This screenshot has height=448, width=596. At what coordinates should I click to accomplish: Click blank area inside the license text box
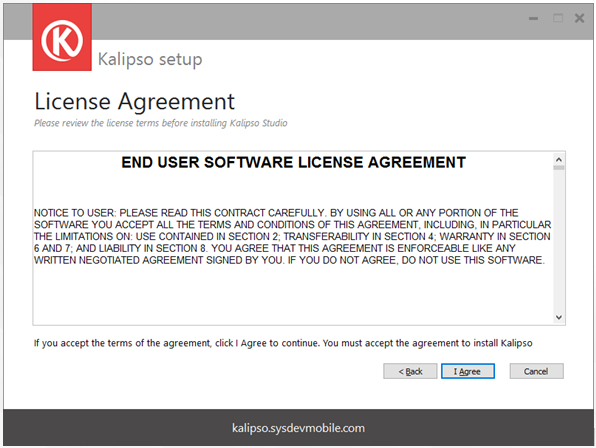click(293, 296)
